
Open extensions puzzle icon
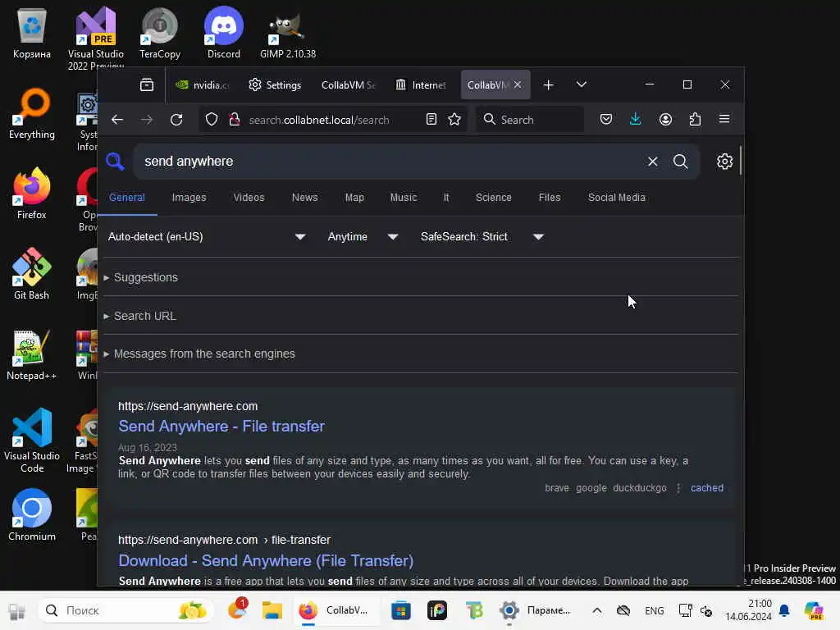pyautogui.click(x=695, y=120)
